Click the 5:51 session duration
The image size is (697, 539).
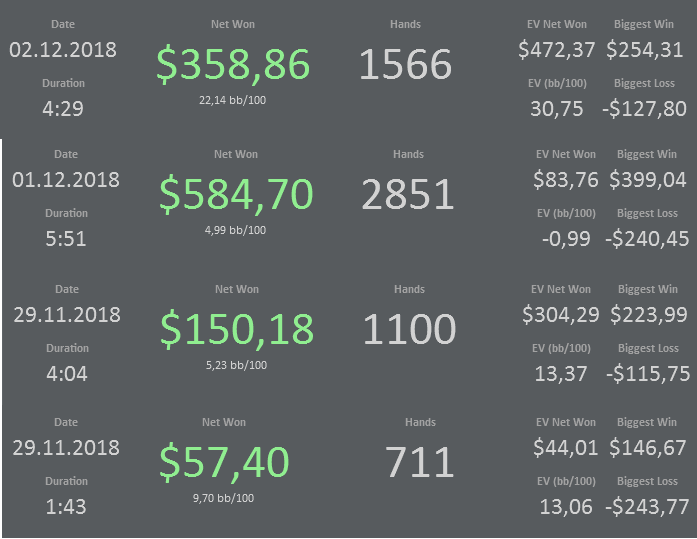coord(66,239)
